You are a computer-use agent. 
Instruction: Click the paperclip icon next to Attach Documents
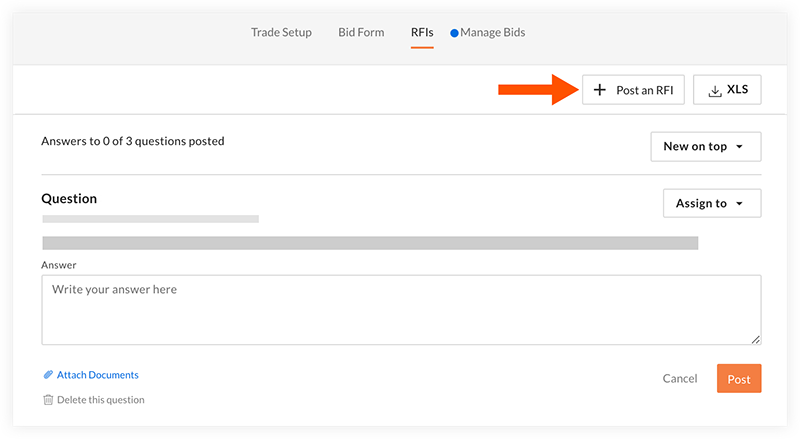[48, 375]
